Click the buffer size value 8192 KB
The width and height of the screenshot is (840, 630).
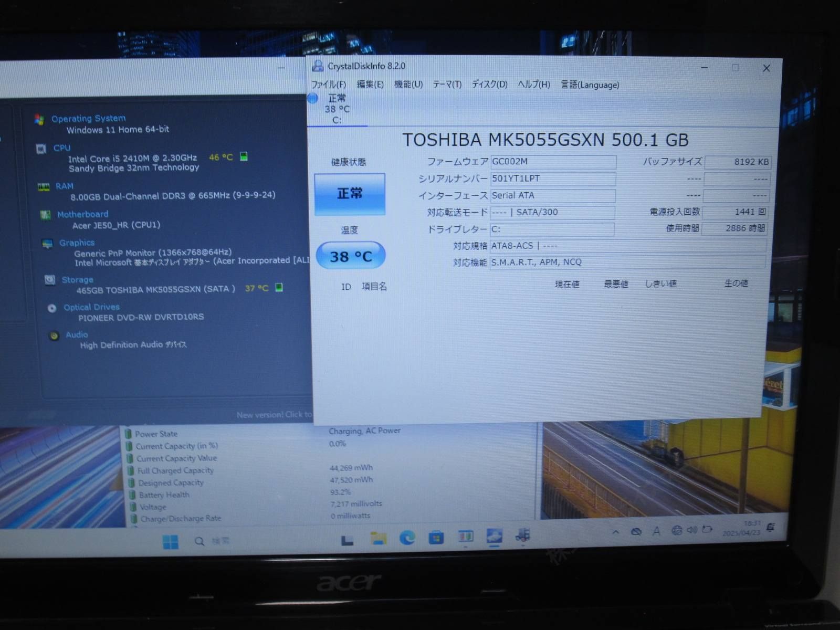point(737,162)
